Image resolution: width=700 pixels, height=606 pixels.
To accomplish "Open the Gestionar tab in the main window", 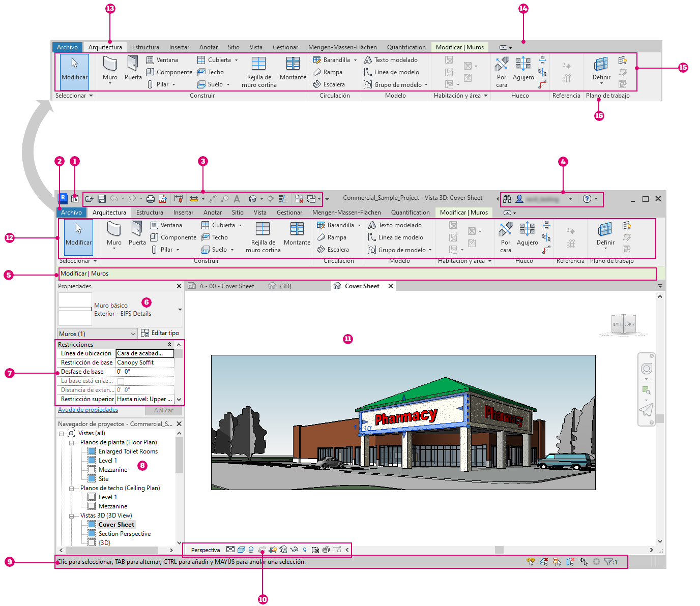I will (x=289, y=213).
